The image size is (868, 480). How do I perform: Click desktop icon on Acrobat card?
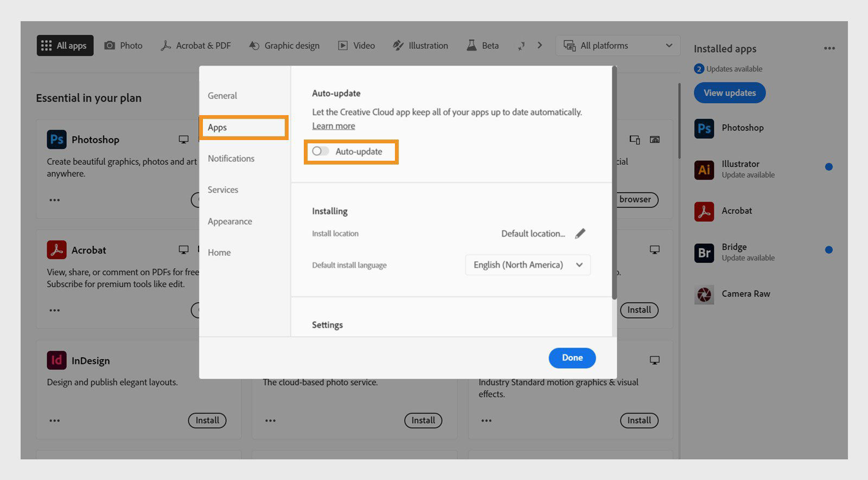(184, 250)
